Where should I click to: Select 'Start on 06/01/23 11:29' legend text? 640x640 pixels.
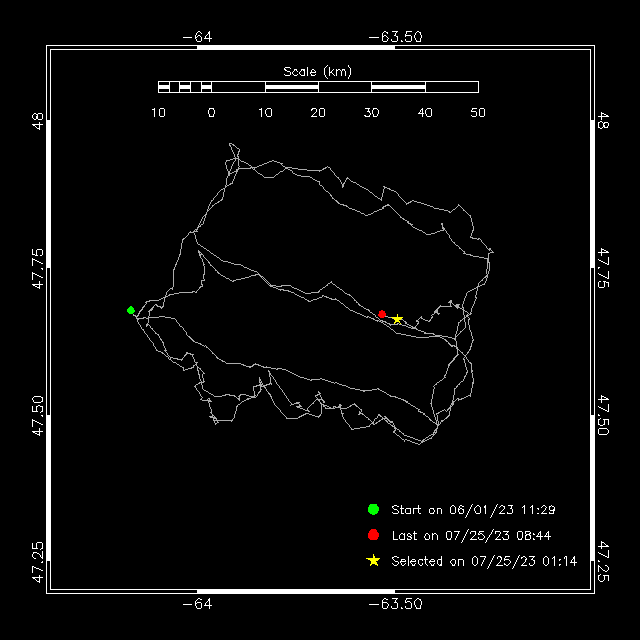click(473, 510)
